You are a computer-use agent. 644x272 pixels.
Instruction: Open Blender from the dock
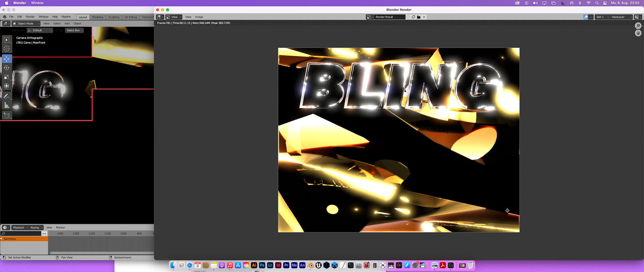click(310, 265)
